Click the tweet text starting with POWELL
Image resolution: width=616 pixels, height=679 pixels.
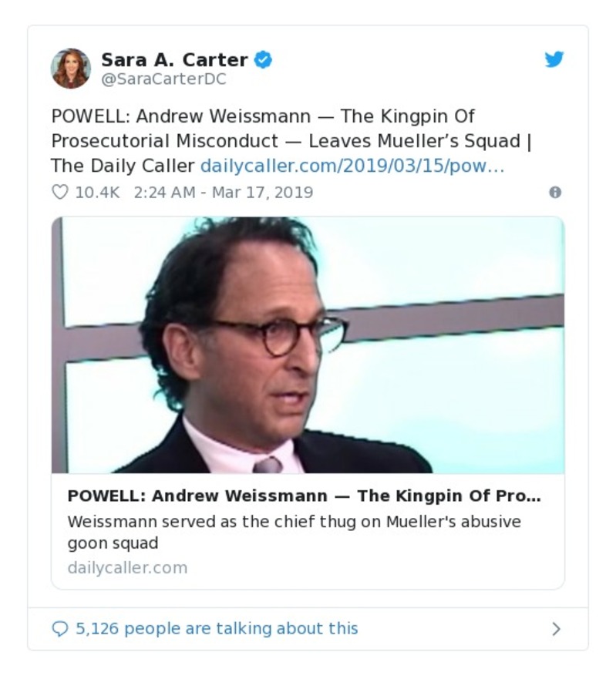tap(291, 141)
